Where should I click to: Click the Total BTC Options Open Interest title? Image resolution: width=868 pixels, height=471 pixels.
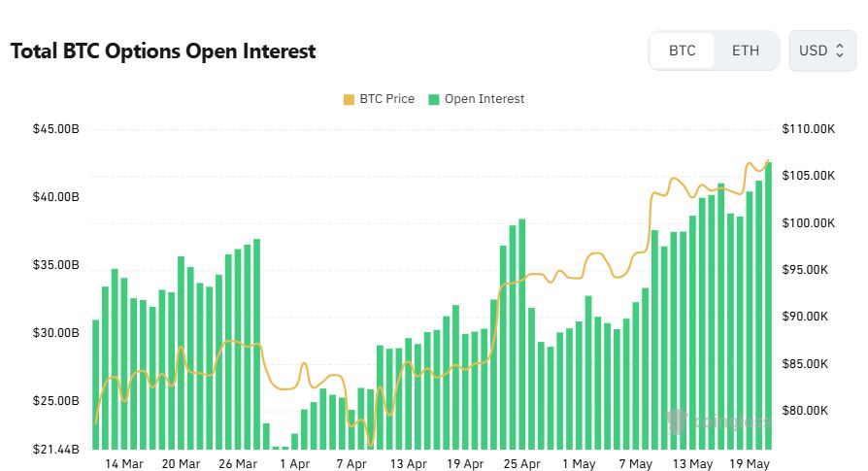pos(163,50)
